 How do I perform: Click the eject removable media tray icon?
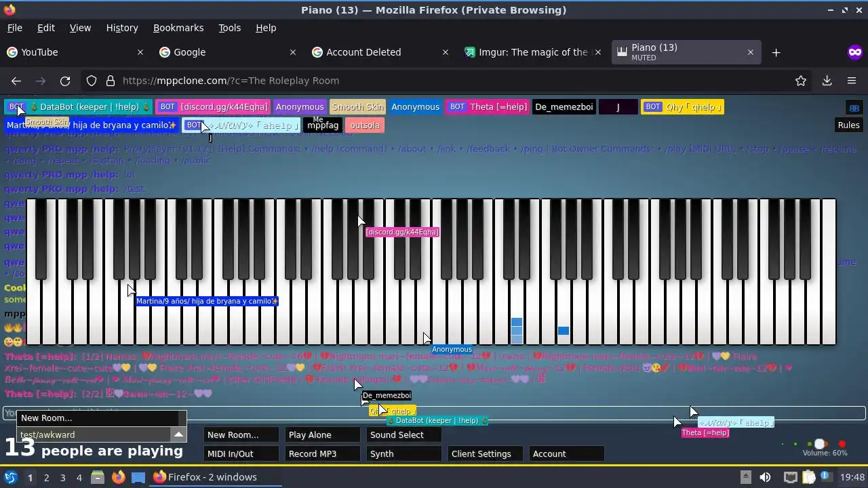(x=745, y=477)
